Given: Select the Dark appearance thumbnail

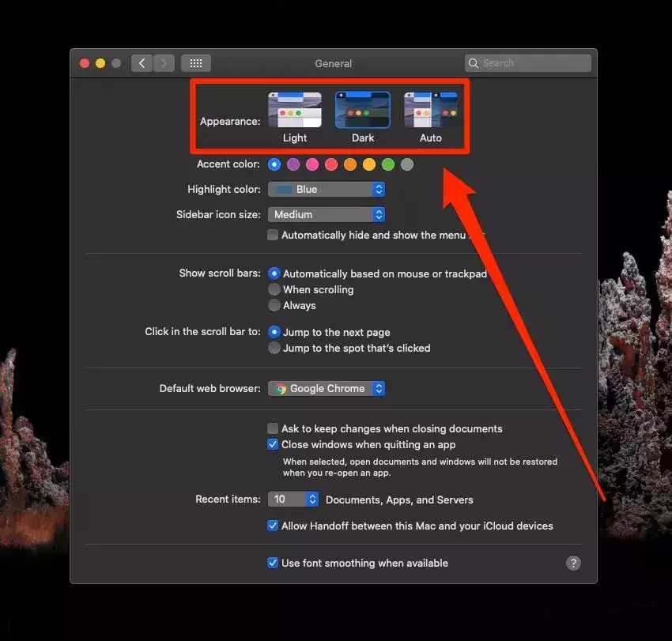Looking at the screenshot, I should point(363,110).
